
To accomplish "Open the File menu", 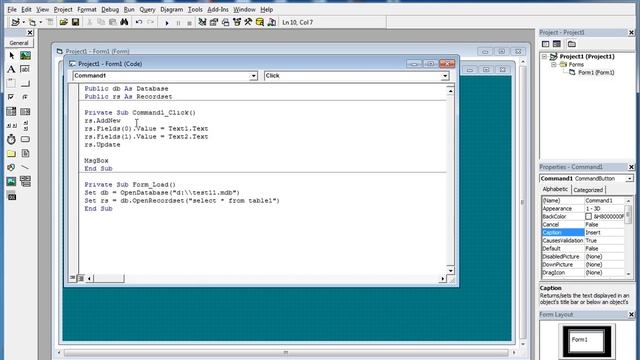I will pos(12,9).
